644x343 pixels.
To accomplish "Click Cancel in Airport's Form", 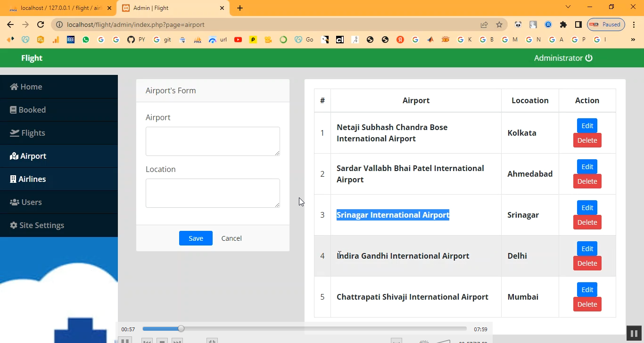I will (x=231, y=238).
